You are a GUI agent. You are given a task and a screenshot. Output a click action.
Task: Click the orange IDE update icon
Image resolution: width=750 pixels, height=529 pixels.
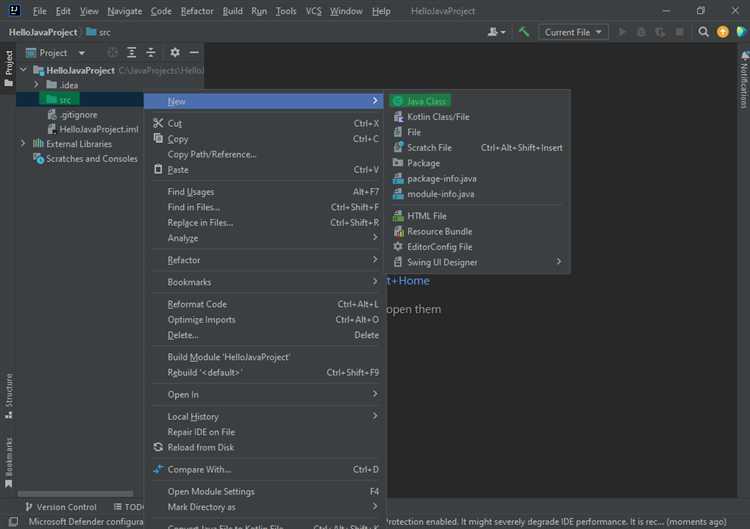coord(723,32)
